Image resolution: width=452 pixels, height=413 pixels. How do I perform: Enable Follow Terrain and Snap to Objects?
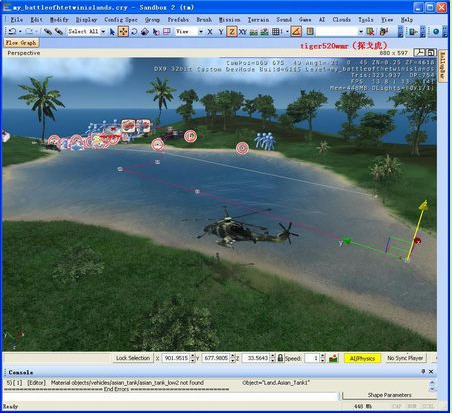(x=265, y=32)
